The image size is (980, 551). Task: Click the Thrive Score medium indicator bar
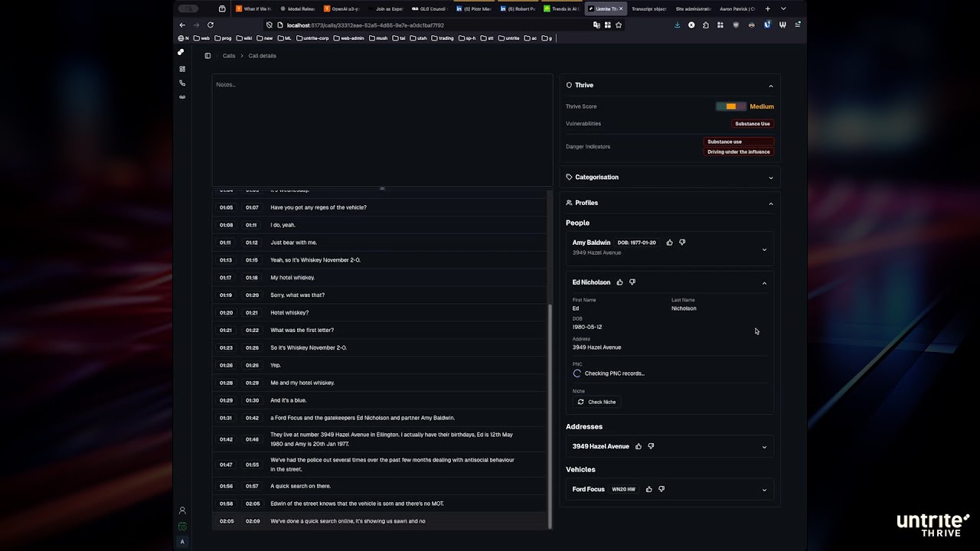click(x=730, y=106)
